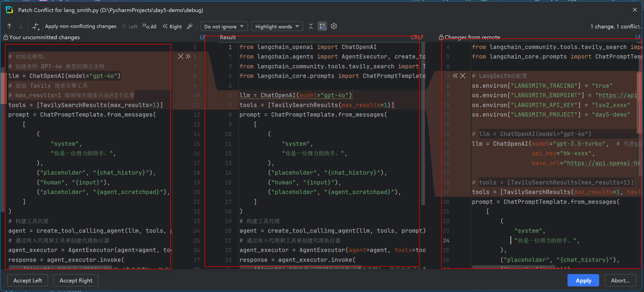Click 'llm = ChatOpenAI(model="gpt-4o")' in left pane

(x=64, y=76)
